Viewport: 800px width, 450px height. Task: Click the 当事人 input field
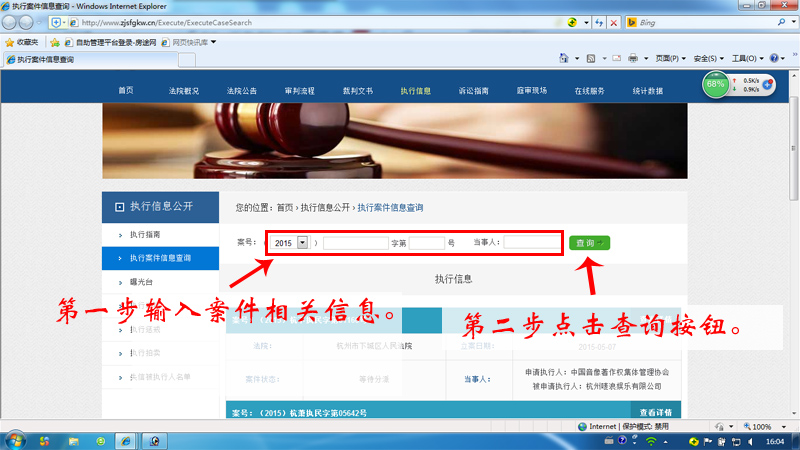(x=531, y=242)
